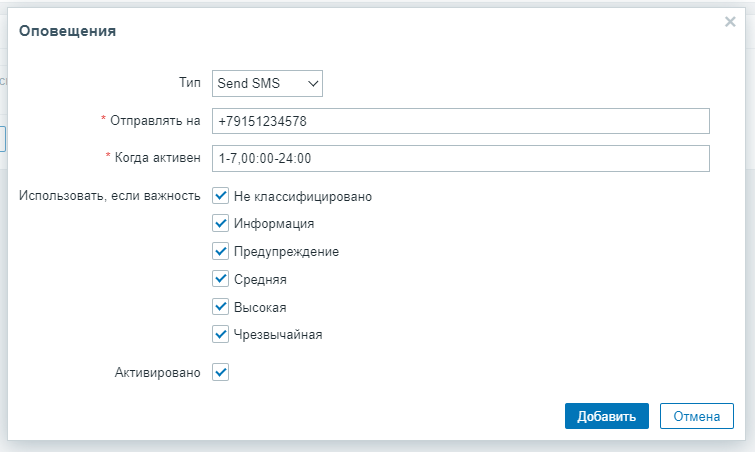
Task: Toggle the Информация severity checkbox
Action: [x=221, y=223]
